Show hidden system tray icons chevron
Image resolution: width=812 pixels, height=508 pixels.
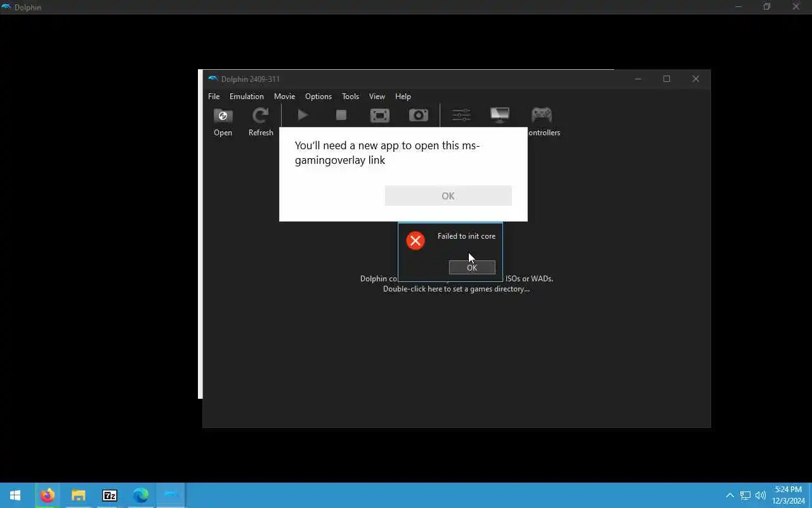click(730, 495)
